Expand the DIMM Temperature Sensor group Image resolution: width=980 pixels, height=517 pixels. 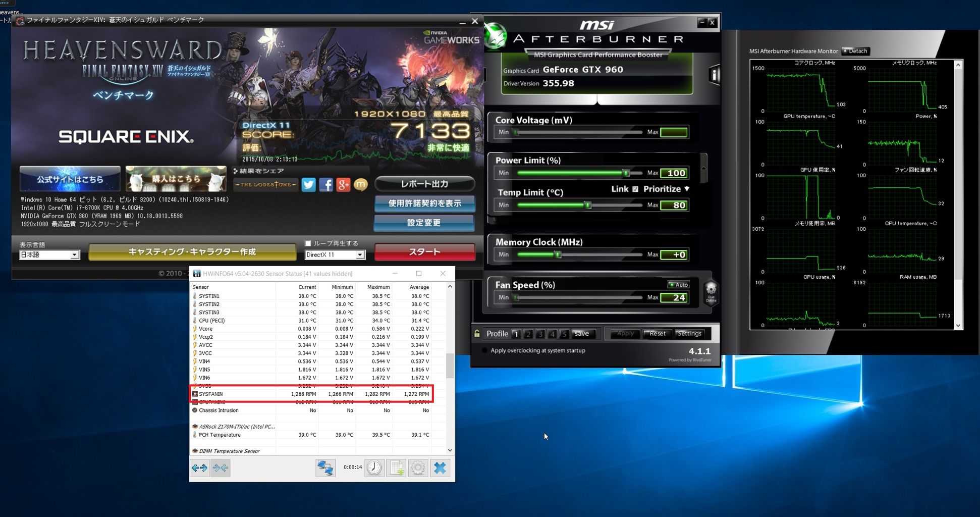click(195, 451)
